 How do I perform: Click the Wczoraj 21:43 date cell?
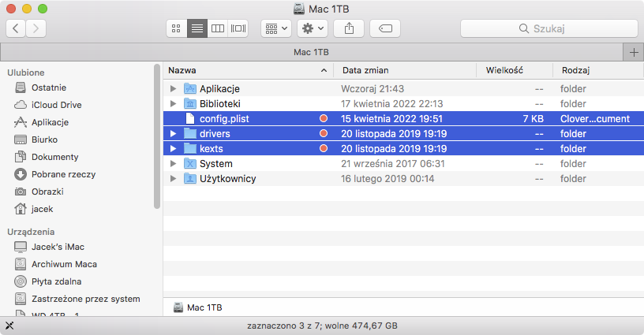[x=373, y=88]
